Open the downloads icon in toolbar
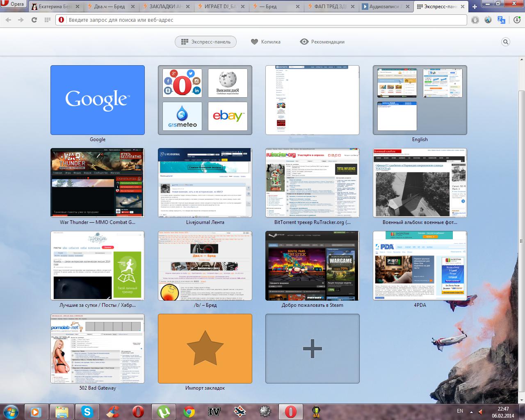 point(517,20)
